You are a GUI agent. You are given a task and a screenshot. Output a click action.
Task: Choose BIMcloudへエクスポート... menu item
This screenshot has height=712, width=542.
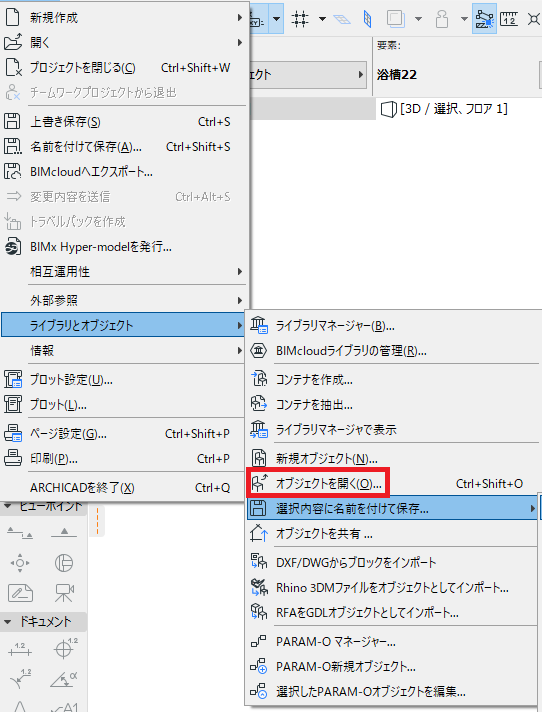(x=123, y=172)
